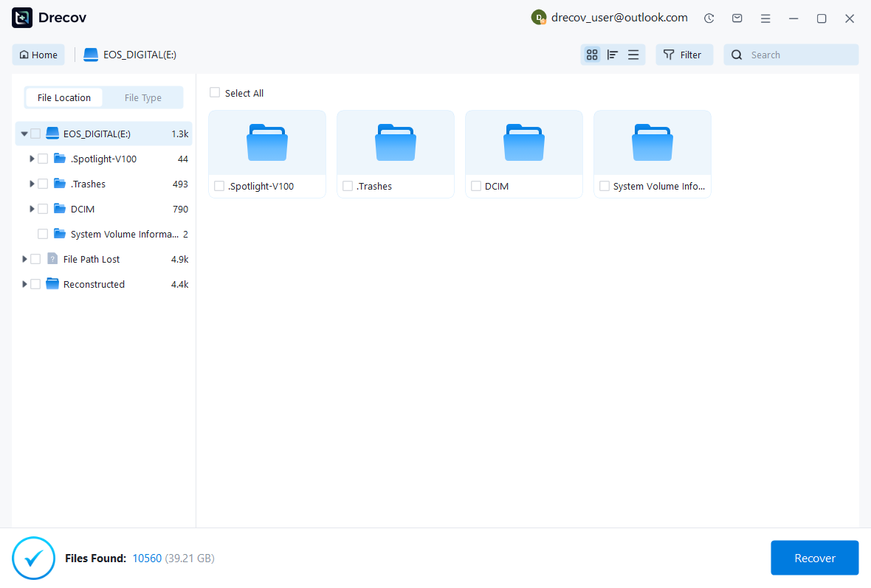
Task: Click the Drecov app logo
Action: tap(22, 18)
